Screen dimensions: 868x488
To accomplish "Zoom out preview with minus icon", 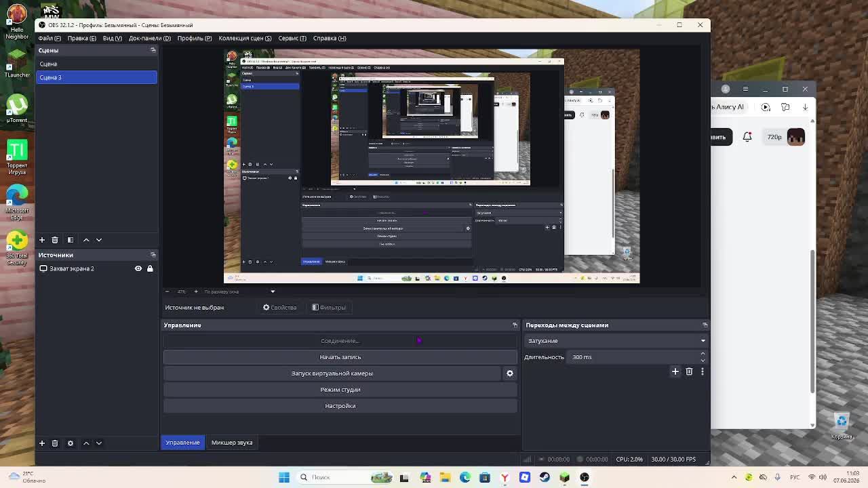I will click(x=167, y=291).
